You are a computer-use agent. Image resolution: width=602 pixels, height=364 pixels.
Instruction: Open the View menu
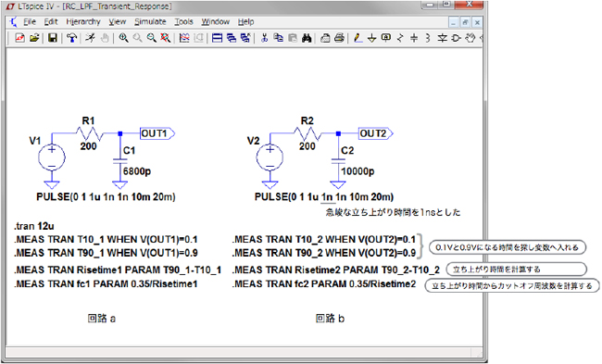pos(117,22)
